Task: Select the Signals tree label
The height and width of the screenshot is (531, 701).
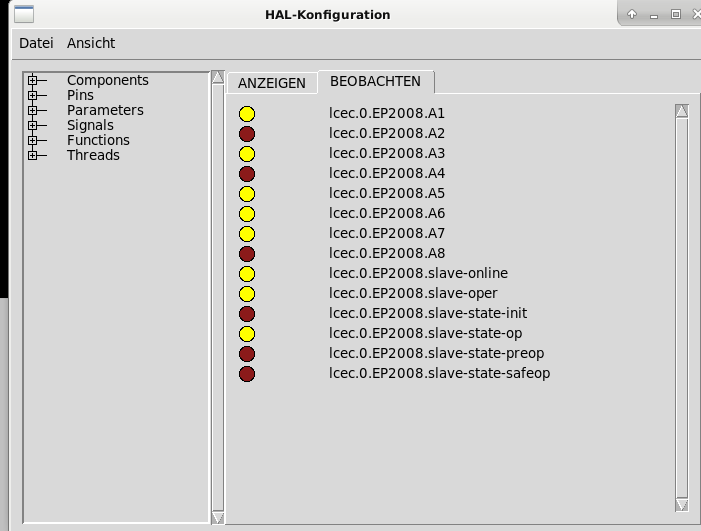Action: coord(90,125)
